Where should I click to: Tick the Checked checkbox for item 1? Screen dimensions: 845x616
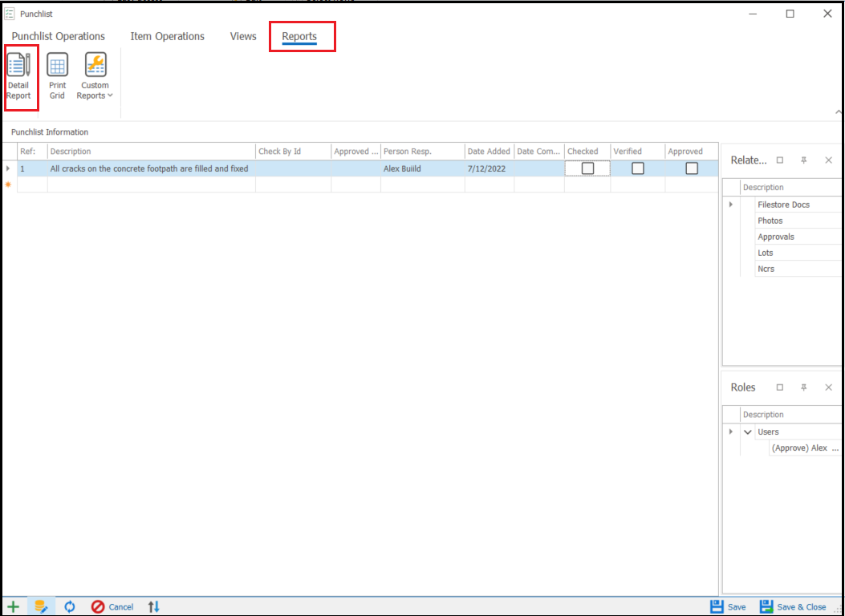click(587, 168)
